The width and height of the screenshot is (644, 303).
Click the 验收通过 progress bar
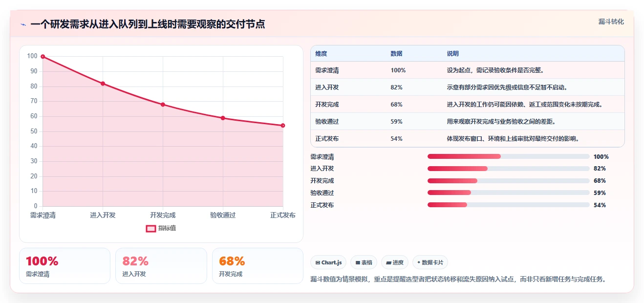coord(509,193)
